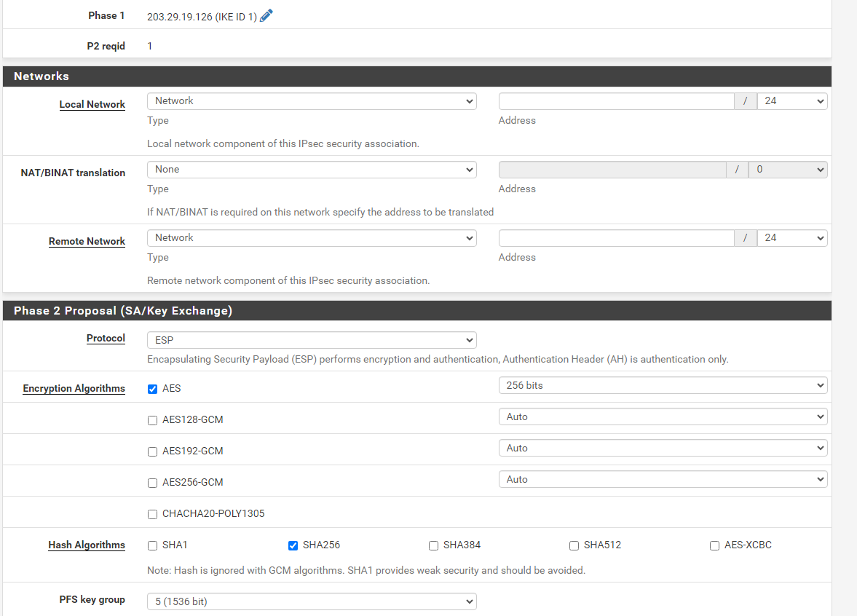Click the Remote Network address input field

coord(616,238)
